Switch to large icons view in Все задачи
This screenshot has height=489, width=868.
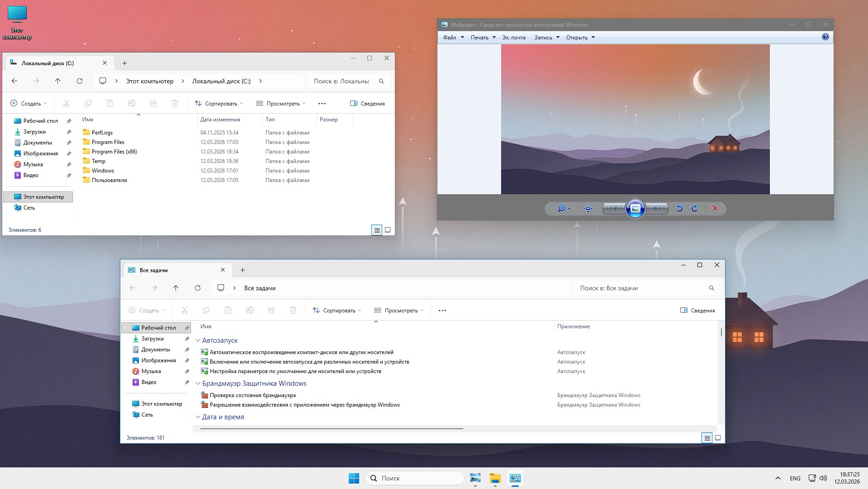717,438
